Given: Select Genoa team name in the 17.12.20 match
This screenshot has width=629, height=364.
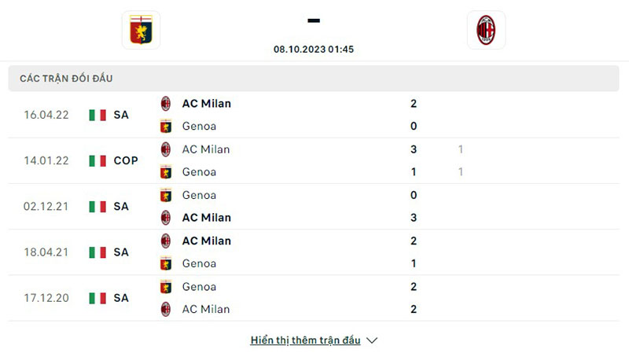Looking at the screenshot, I should click(x=199, y=287).
